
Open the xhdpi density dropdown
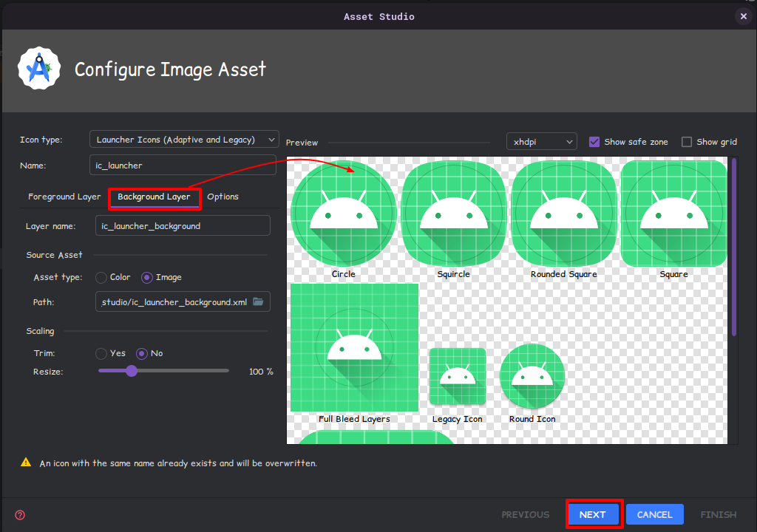pyautogui.click(x=541, y=142)
